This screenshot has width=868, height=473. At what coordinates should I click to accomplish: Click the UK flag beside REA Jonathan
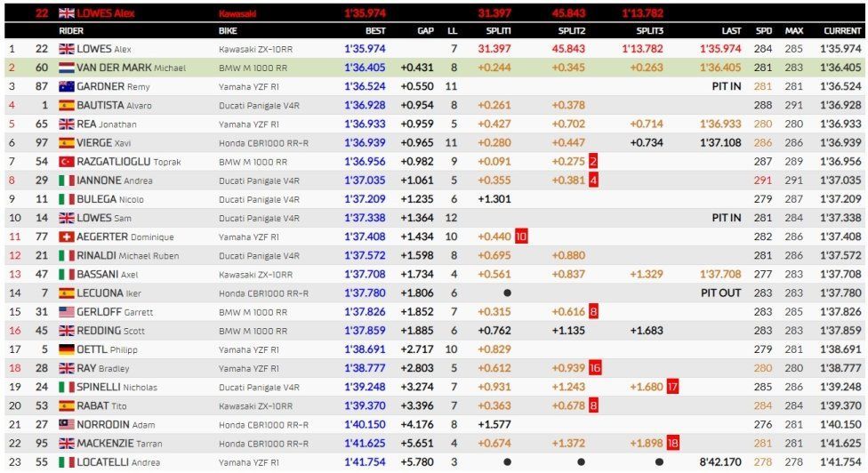[x=67, y=124]
